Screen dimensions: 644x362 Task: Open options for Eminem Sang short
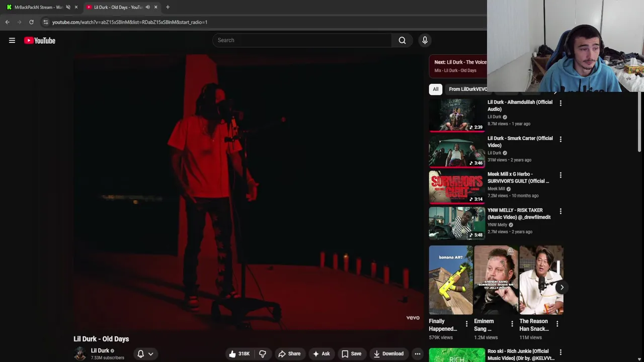(x=512, y=324)
